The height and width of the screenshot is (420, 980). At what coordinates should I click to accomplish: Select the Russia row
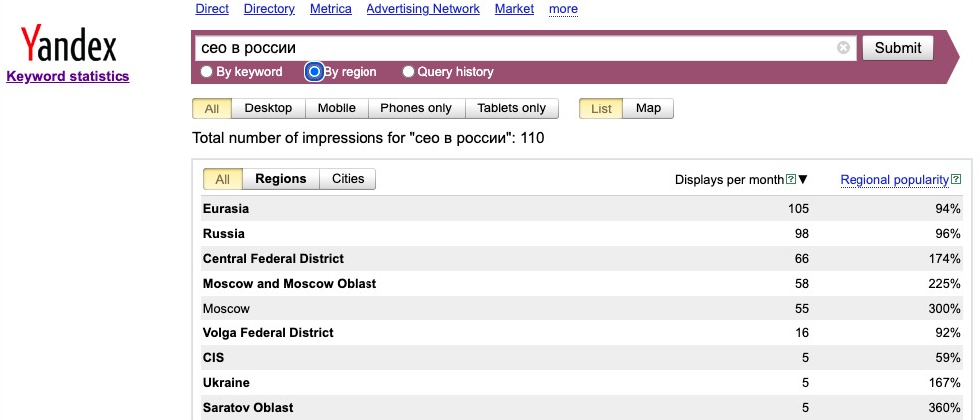[x=583, y=234]
